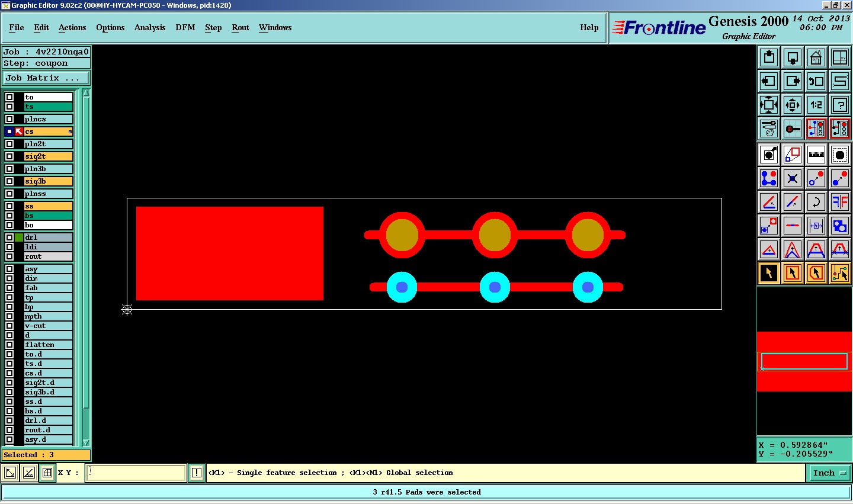853x504 pixels.
Task: Select the pln3b layer name
Action: tap(48, 169)
